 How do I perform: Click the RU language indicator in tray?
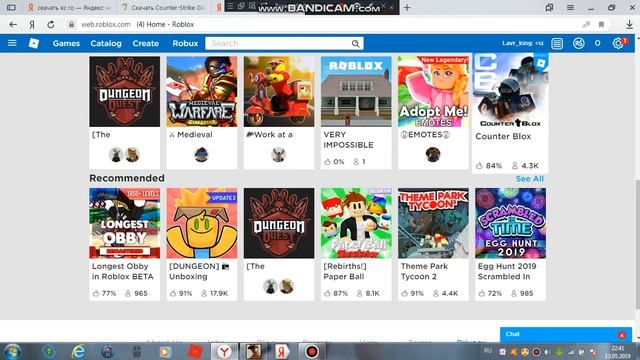pos(488,351)
